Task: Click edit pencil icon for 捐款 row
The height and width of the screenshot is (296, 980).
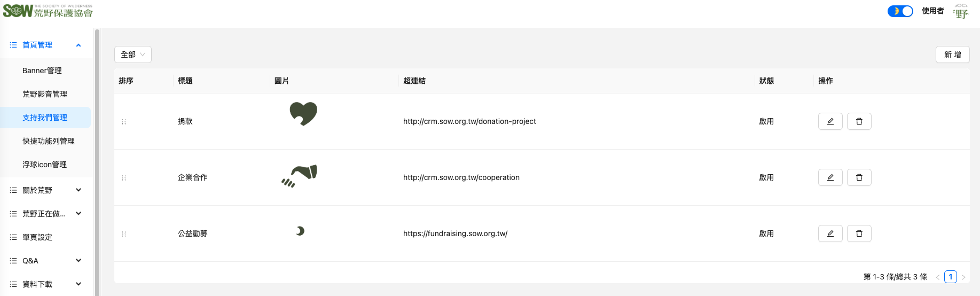Action: click(830, 121)
